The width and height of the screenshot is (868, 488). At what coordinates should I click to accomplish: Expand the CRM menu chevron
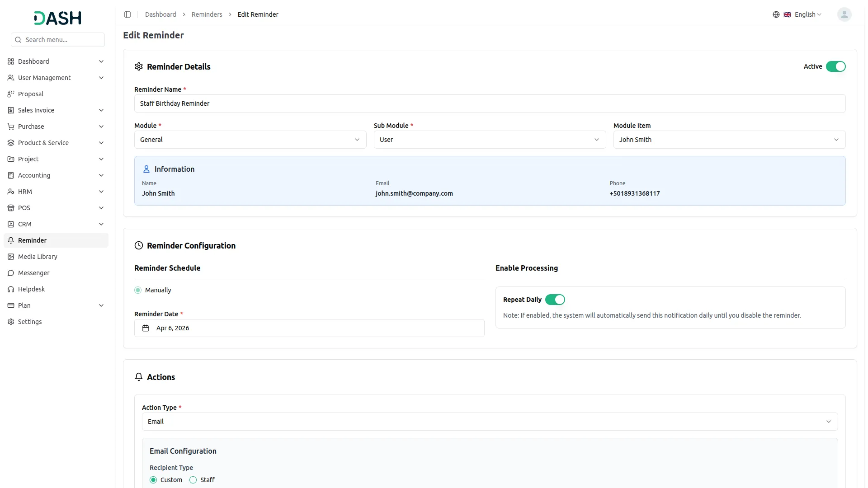coord(101,224)
